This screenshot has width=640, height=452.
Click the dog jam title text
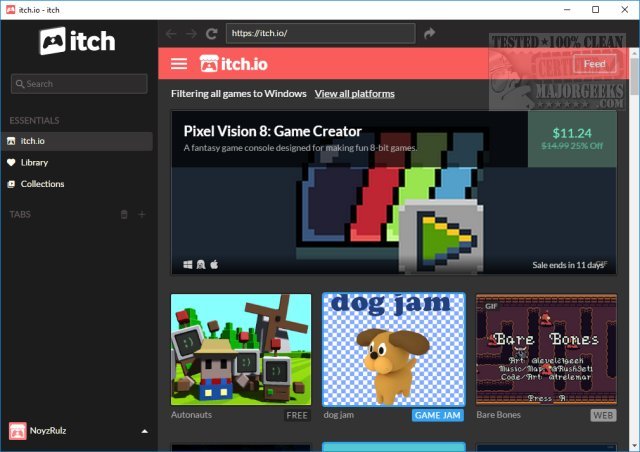click(x=339, y=415)
